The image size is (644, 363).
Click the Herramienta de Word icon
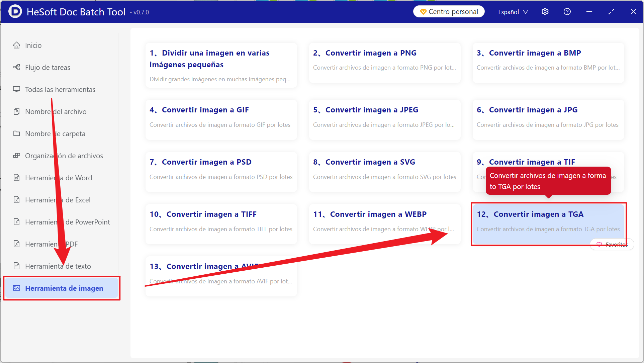click(16, 178)
